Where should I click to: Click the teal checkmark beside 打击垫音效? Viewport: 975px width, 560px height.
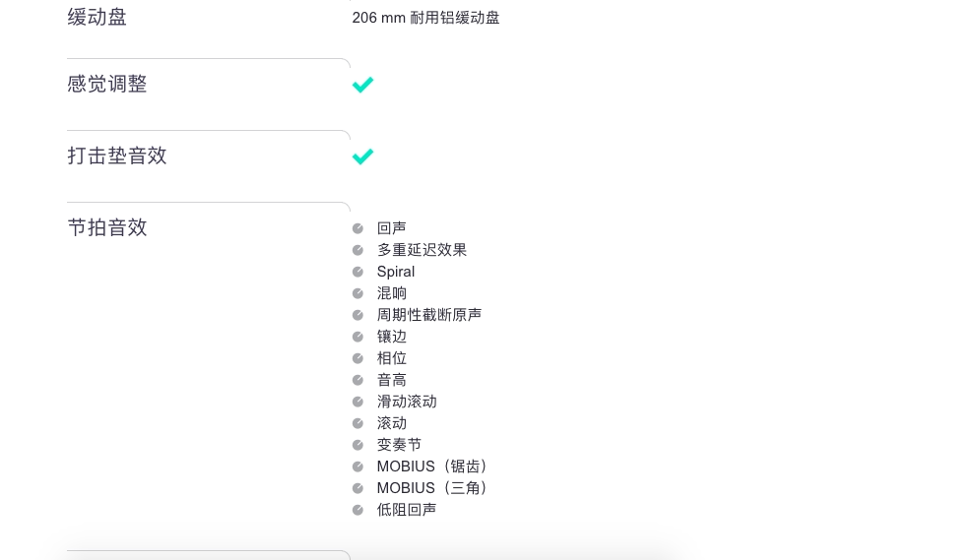[x=362, y=156]
